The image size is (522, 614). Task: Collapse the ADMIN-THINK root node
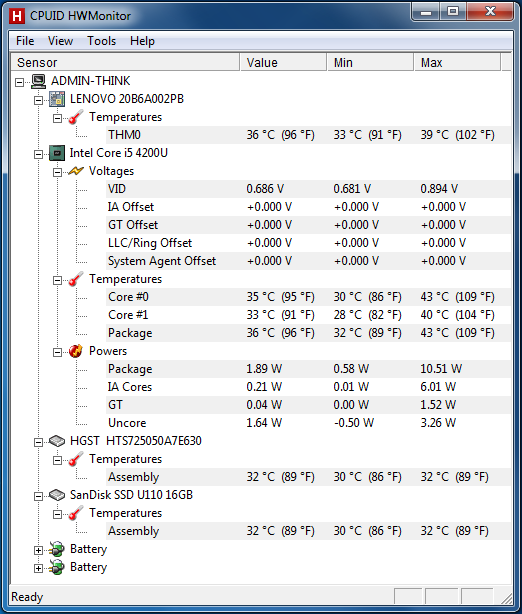point(19,82)
